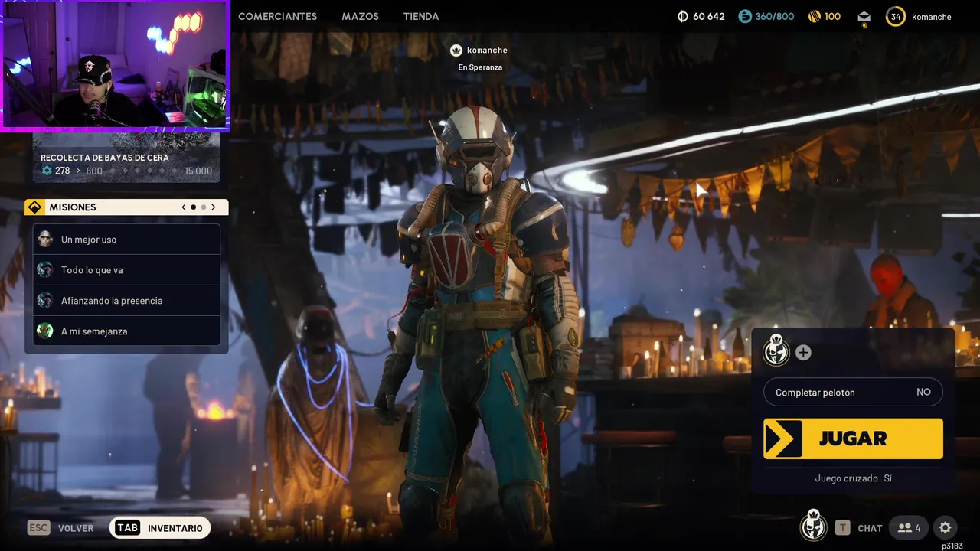Click the coin currency icon next to 60 642

pyautogui.click(x=683, y=16)
